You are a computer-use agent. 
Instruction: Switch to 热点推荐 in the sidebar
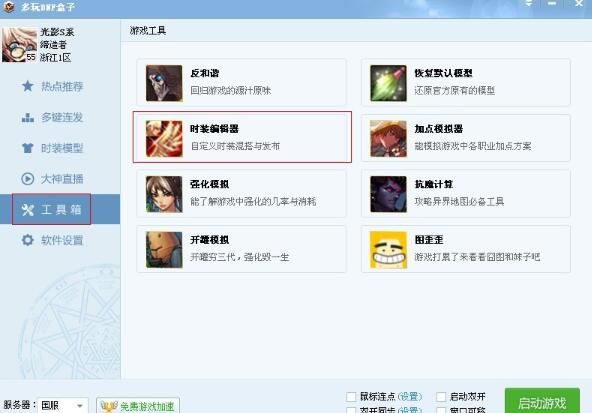(x=53, y=86)
